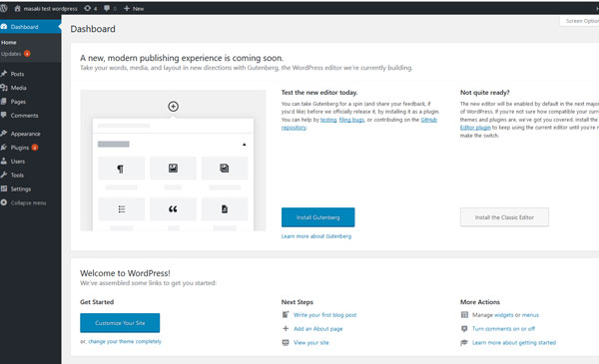Open Updates submenu item
This screenshot has width=599, height=364.
point(15,54)
